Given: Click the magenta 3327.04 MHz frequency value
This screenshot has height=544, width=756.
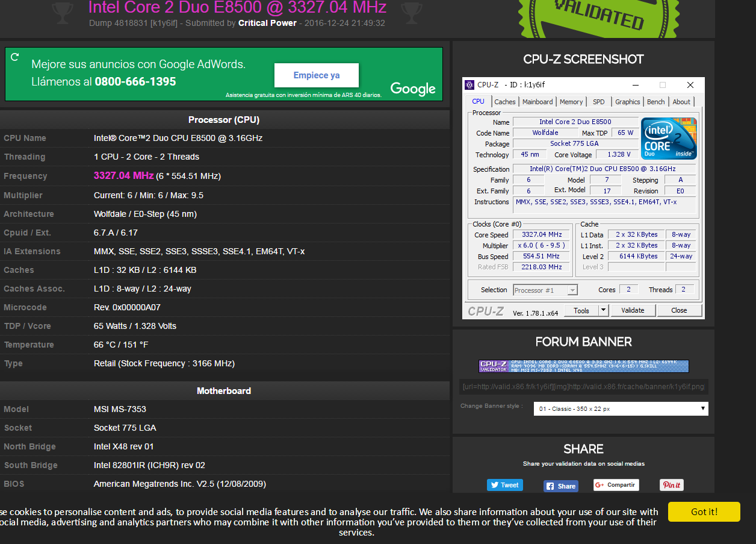Looking at the screenshot, I should [123, 175].
